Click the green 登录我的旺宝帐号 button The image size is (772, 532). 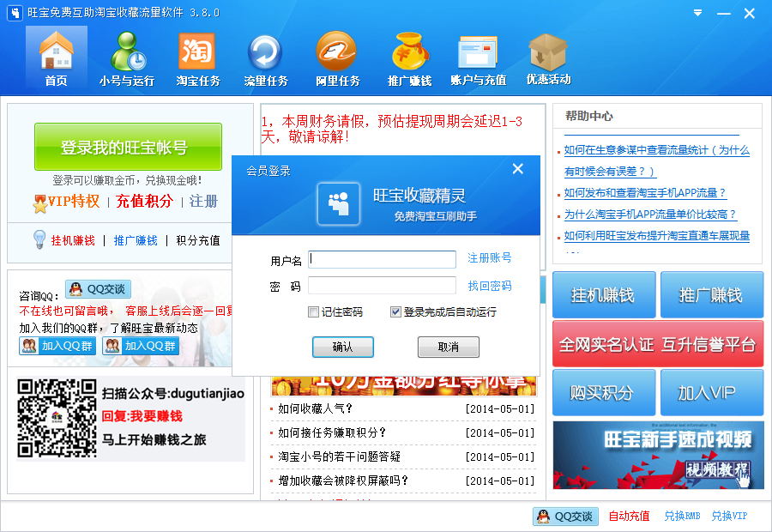tap(127, 148)
